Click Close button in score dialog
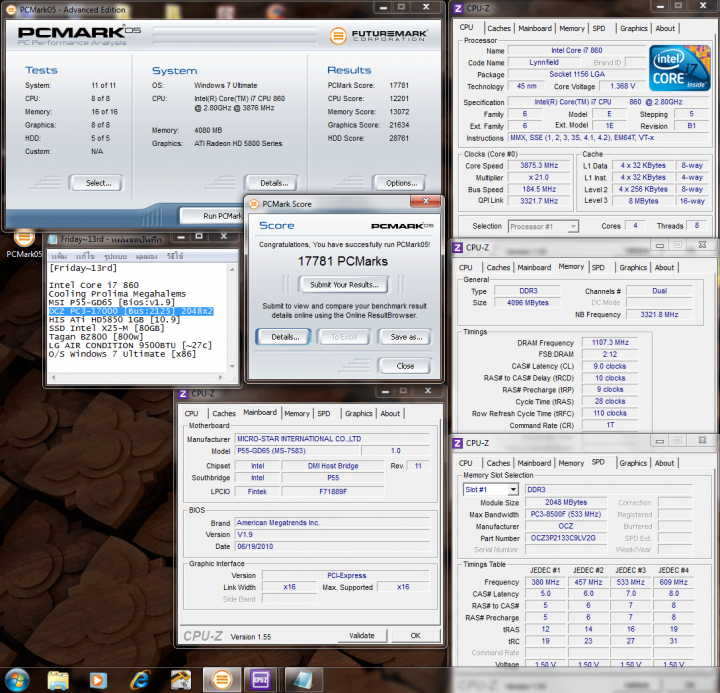The image size is (720, 693). (x=405, y=366)
